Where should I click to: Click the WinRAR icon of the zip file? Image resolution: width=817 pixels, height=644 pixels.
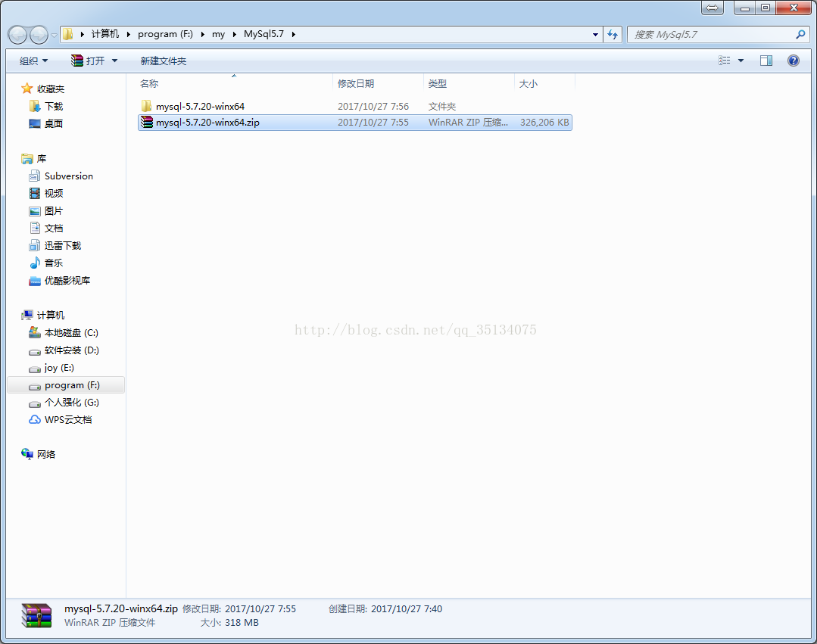[146, 122]
